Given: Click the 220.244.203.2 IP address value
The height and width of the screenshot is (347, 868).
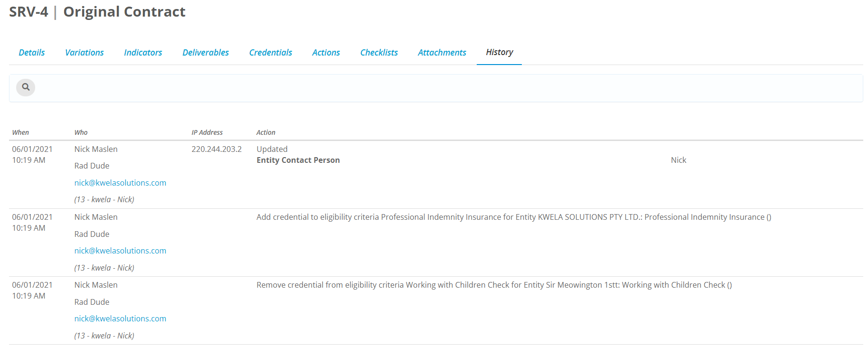Looking at the screenshot, I should [x=217, y=149].
